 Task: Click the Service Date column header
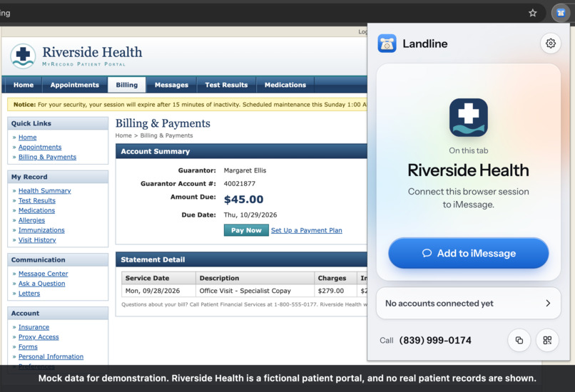click(x=158, y=278)
